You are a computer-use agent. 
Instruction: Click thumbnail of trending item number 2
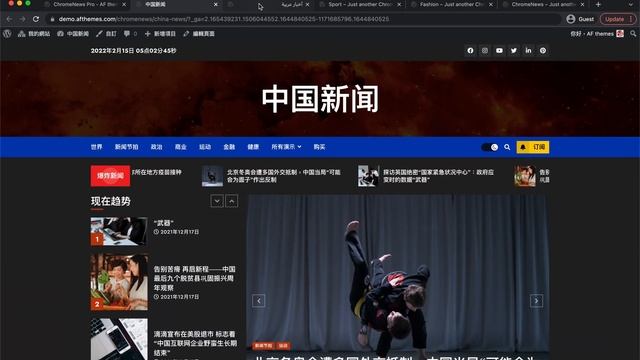click(x=119, y=282)
